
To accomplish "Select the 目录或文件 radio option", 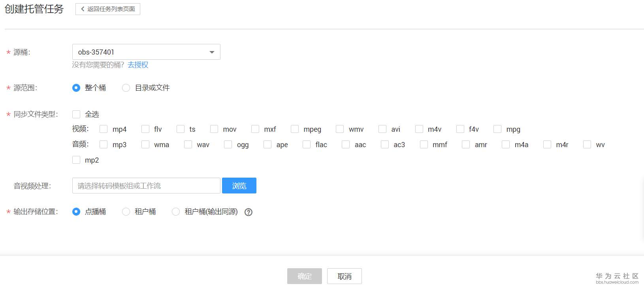I will coord(126,88).
